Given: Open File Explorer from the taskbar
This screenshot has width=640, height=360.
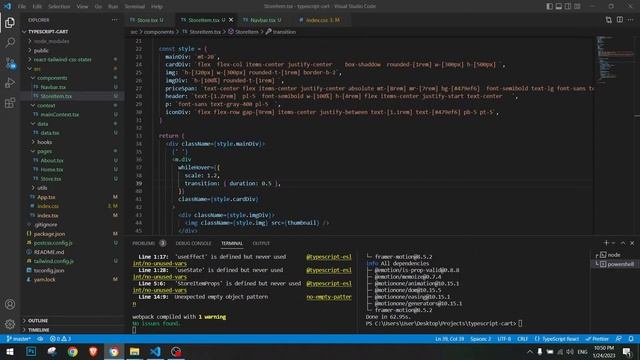Looking at the screenshot, I should click(134, 351).
